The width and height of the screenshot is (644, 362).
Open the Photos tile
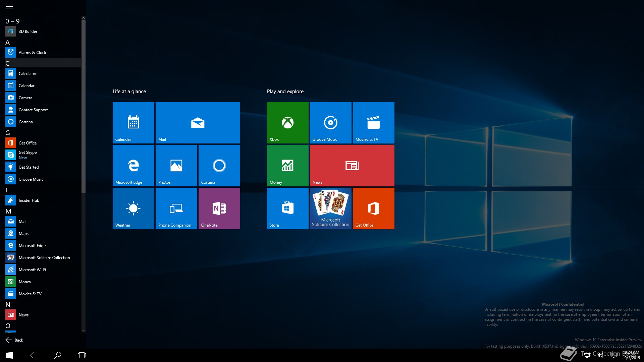click(176, 166)
